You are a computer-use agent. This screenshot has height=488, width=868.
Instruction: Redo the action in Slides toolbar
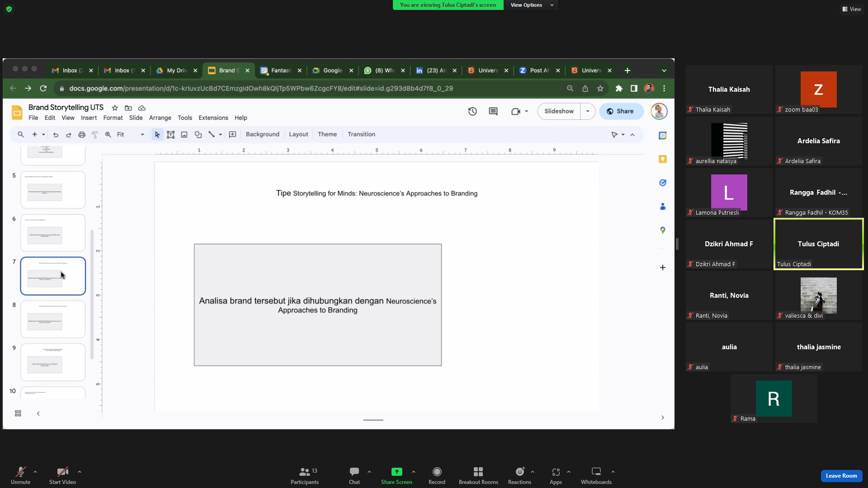[69, 135]
